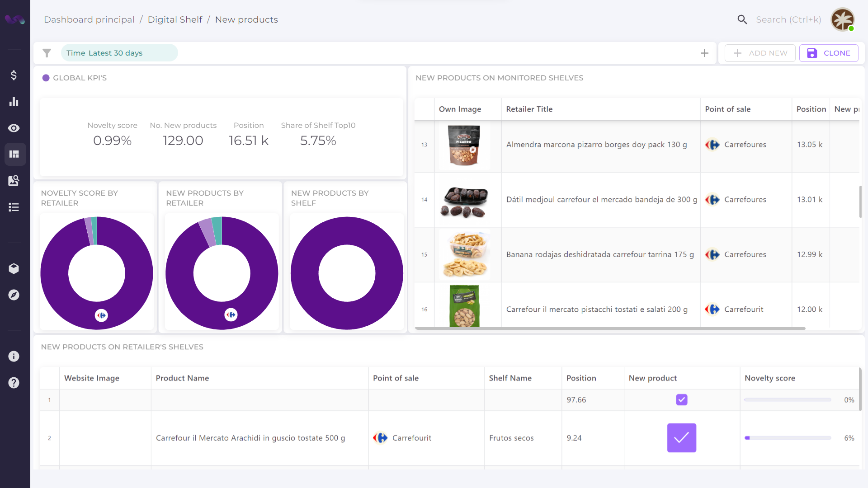Viewport: 868px width, 488px height.
Task: Click the eye monitoring sidebar icon
Action: [x=14, y=128]
